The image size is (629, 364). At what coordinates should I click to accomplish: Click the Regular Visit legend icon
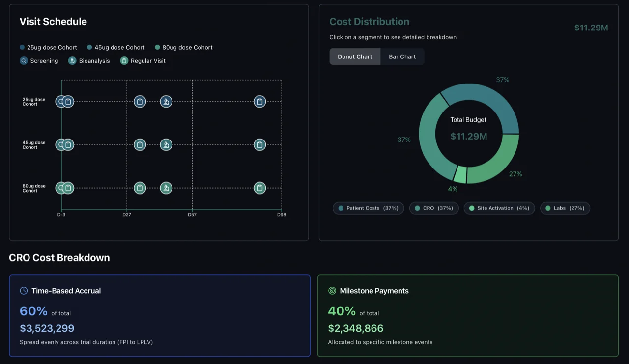(x=124, y=60)
